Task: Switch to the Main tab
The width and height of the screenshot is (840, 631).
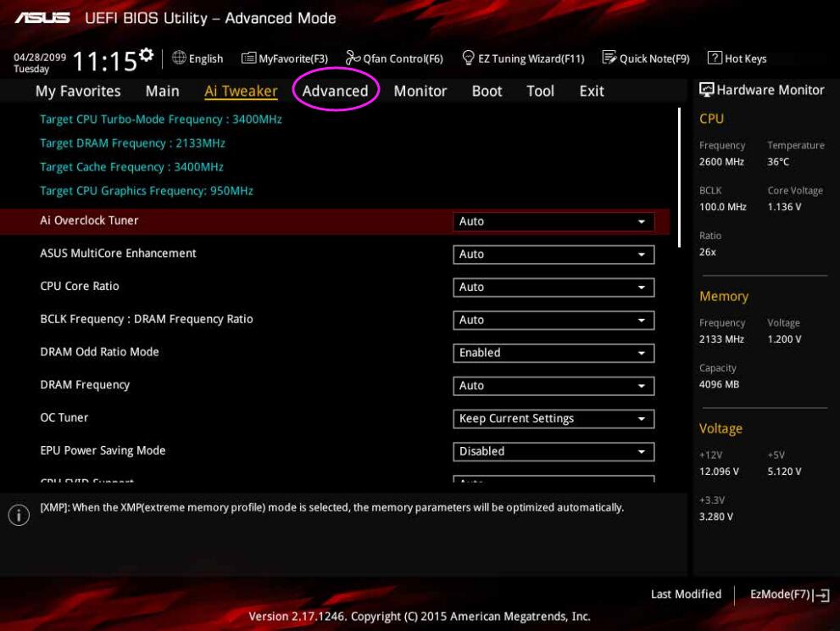Action: point(163,91)
